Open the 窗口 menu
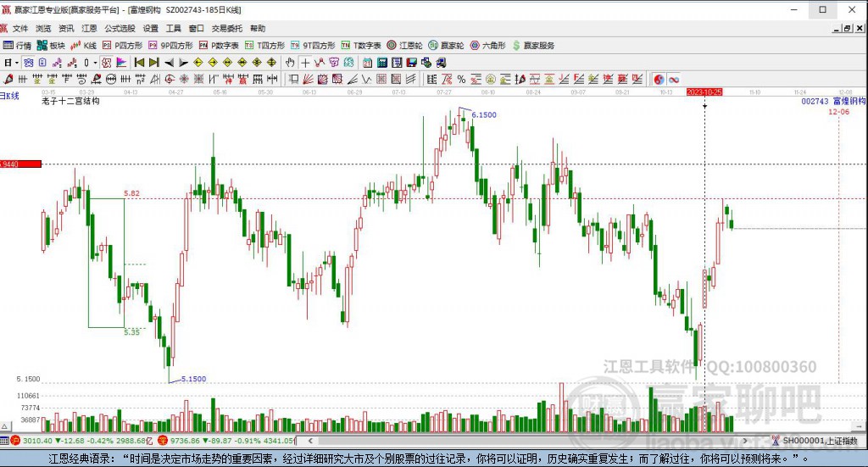Screen dimensions: 868x467 click(x=196, y=28)
